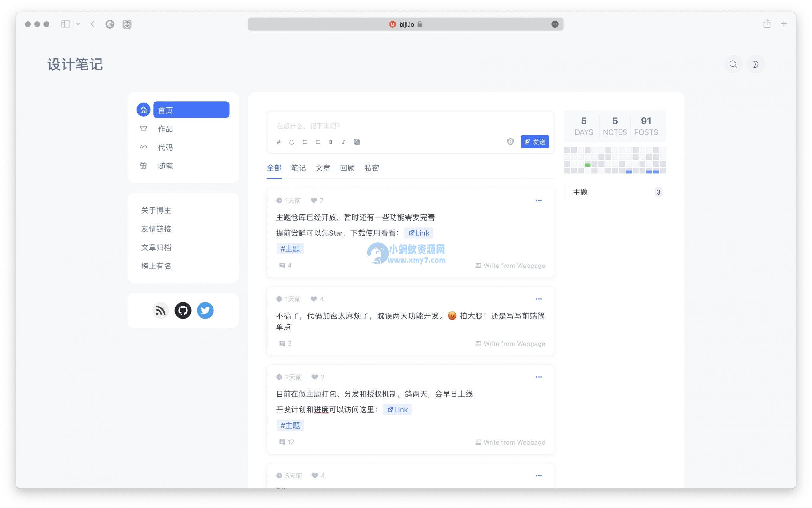Click the Safari share icon
The height and width of the screenshot is (508, 812).
click(767, 24)
